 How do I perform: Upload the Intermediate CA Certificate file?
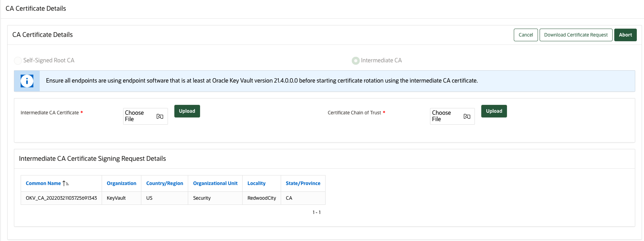coord(187,111)
